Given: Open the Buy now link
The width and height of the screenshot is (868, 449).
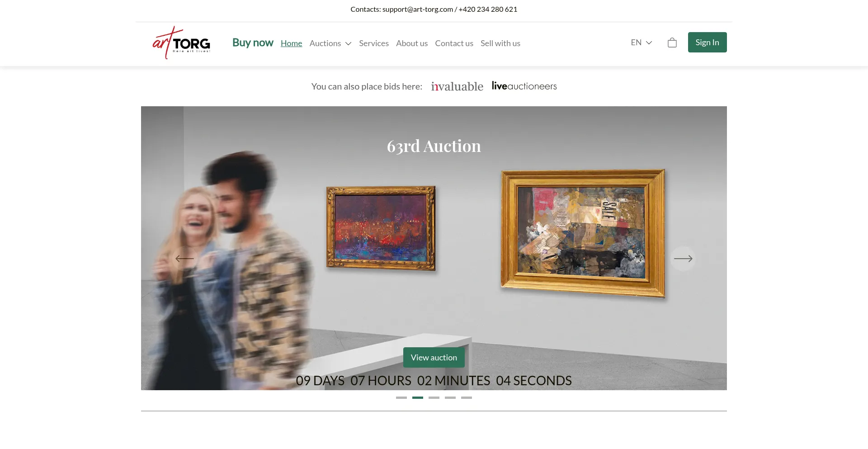Looking at the screenshot, I should 253,43.
